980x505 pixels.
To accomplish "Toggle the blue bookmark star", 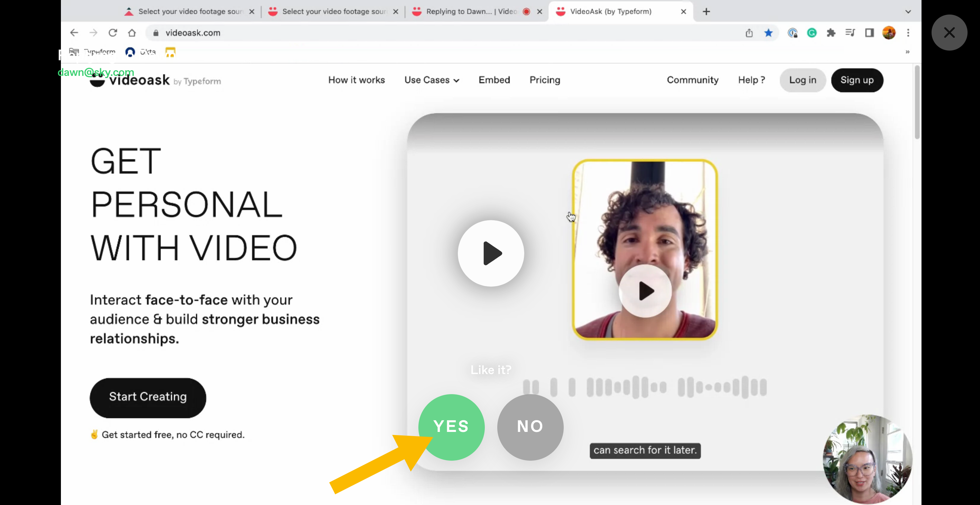I will click(769, 33).
